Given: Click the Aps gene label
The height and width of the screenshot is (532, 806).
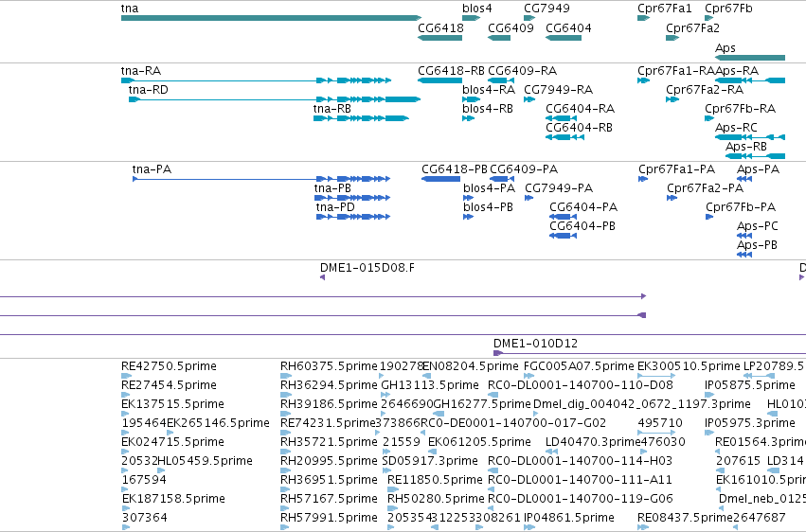Looking at the screenshot, I should click(x=725, y=48).
